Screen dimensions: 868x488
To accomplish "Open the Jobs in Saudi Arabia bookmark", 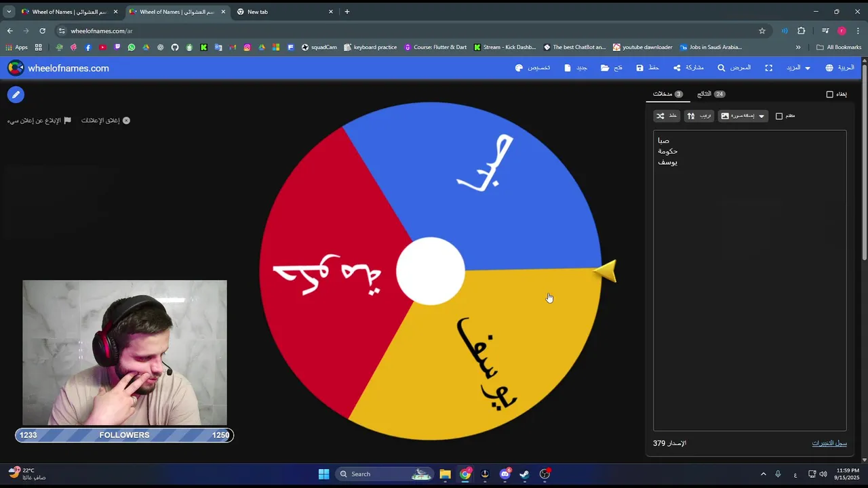I will point(711,47).
